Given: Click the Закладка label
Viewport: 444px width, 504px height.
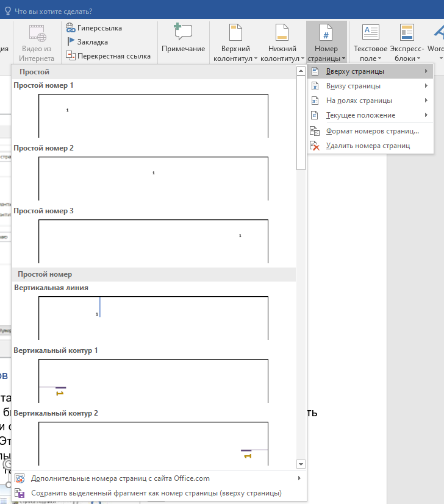Looking at the screenshot, I should 92,42.
